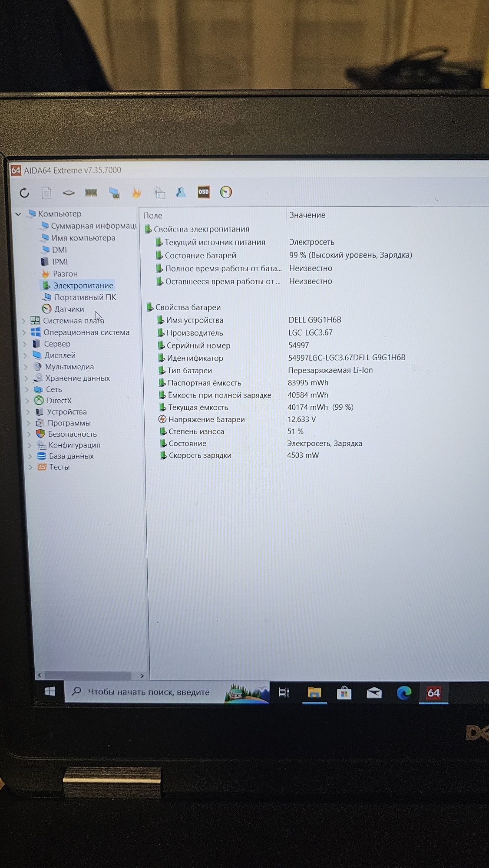Open Task View on the taskbar
The width and height of the screenshot is (489, 868).
pyautogui.click(x=284, y=692)
